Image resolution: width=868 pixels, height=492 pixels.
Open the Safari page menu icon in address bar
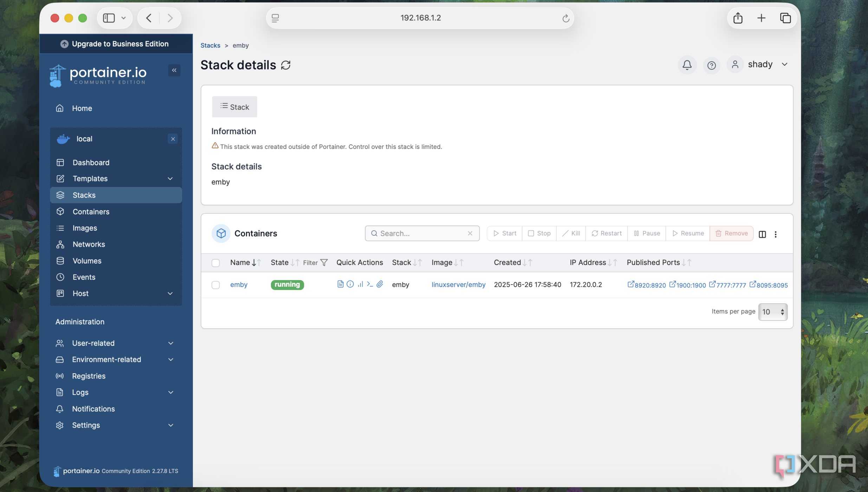[275, 18]
